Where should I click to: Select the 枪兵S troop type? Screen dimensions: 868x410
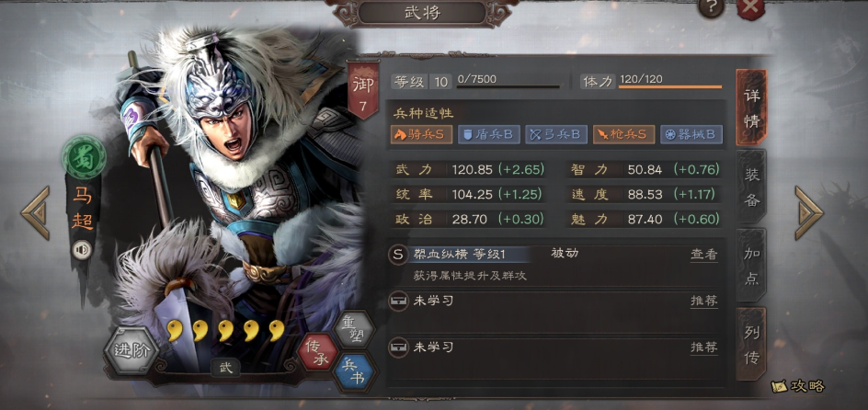[623, 134]
